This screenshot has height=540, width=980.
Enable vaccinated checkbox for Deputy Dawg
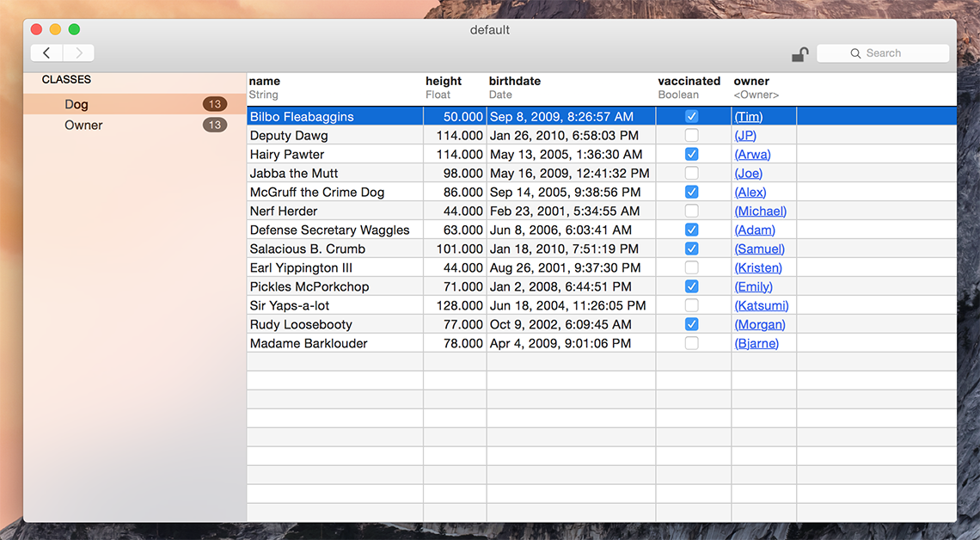pyautogui.click(x=692, y=135)
